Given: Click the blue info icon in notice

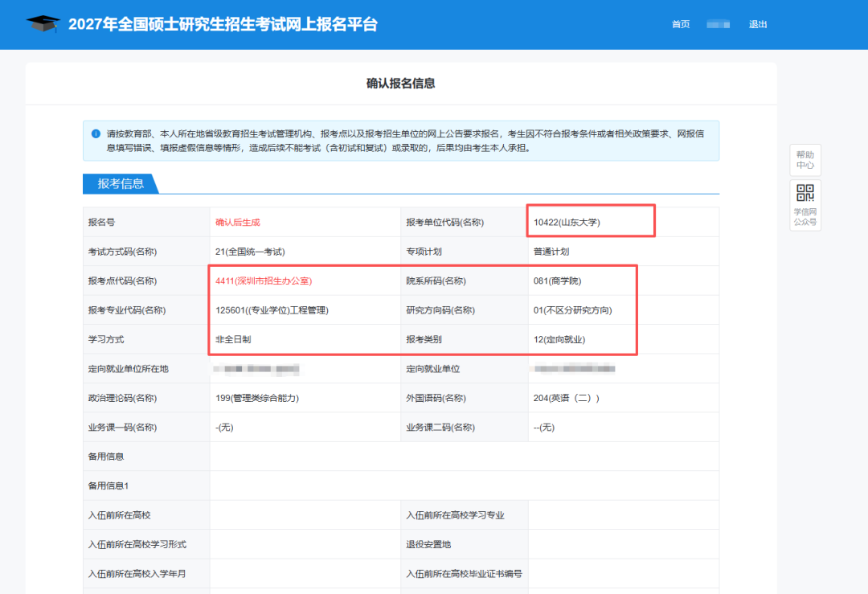Looking at the screenshot, I should (x=96, y=134).
